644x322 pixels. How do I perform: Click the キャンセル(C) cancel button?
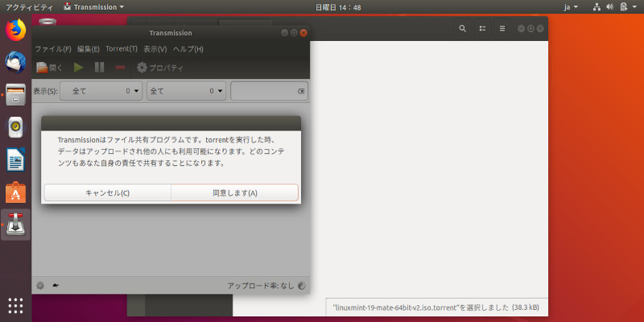[107, 192]
